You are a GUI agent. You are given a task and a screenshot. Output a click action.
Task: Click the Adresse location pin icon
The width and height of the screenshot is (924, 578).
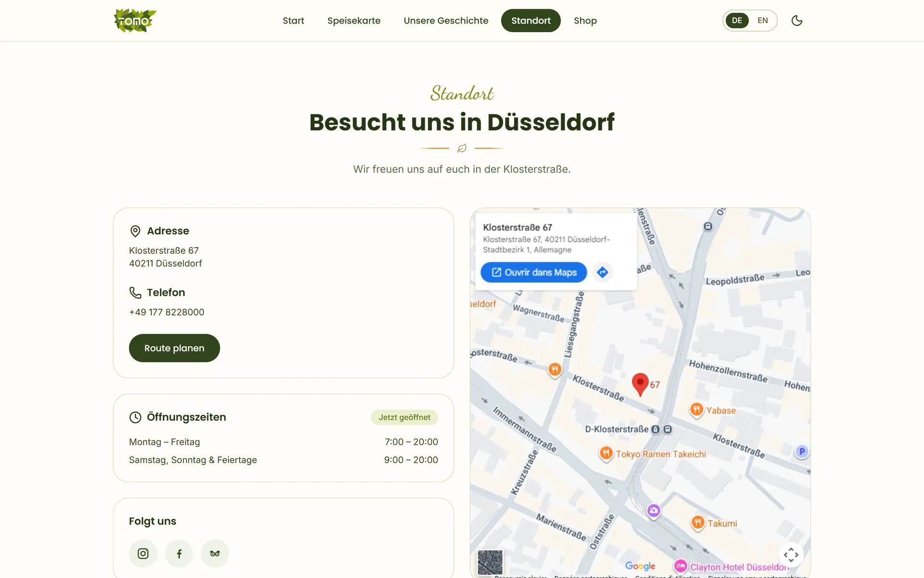click(135, 231)
